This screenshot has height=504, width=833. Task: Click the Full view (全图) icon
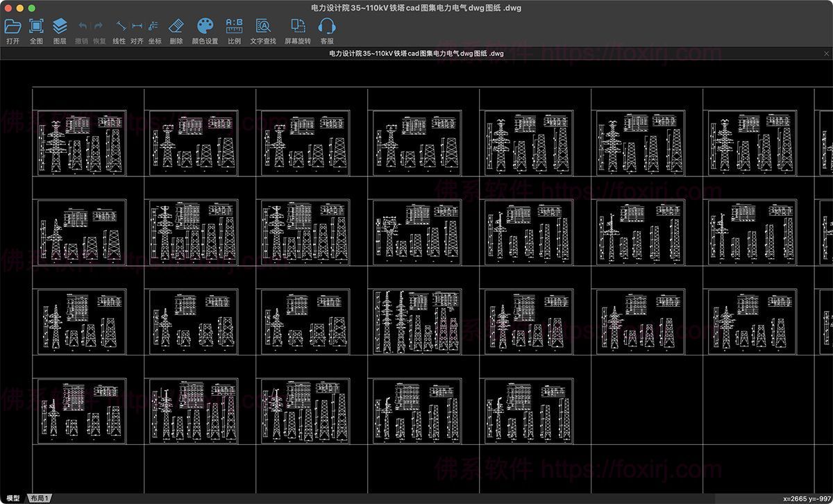pyautogui.click(x=36, y=27)
